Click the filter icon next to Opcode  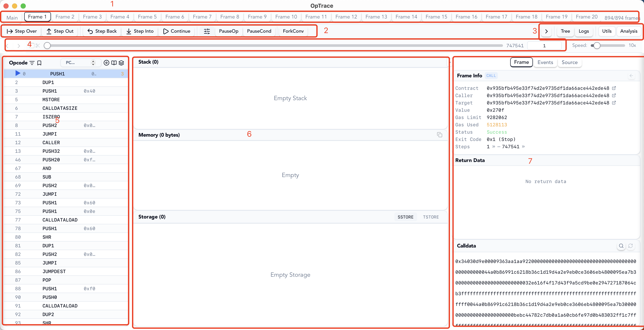click(x=32, y=63)
